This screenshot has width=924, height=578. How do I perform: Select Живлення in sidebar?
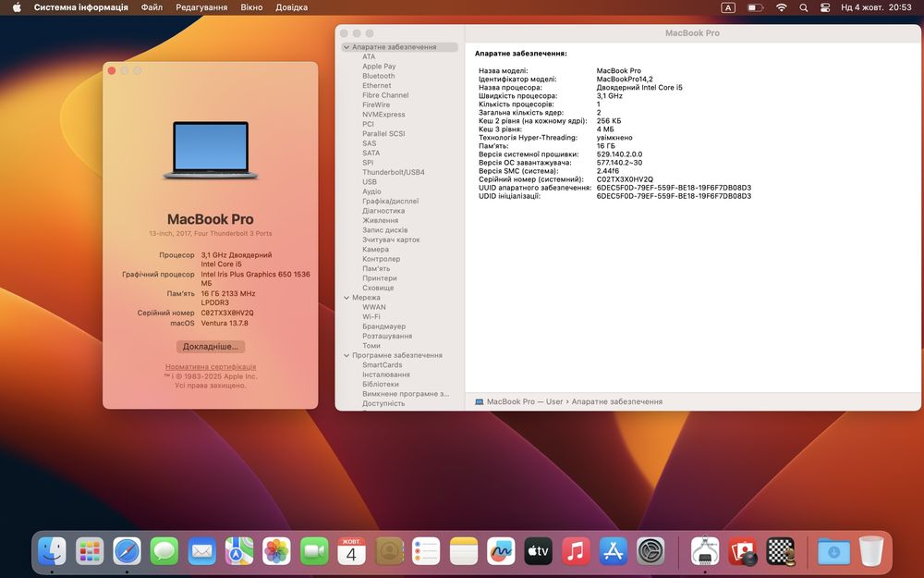[380, 221]
